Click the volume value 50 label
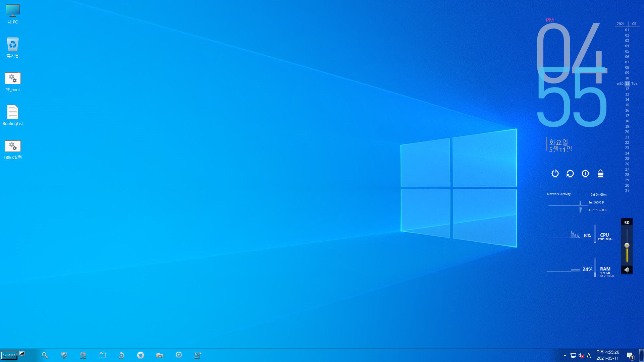 627,222
